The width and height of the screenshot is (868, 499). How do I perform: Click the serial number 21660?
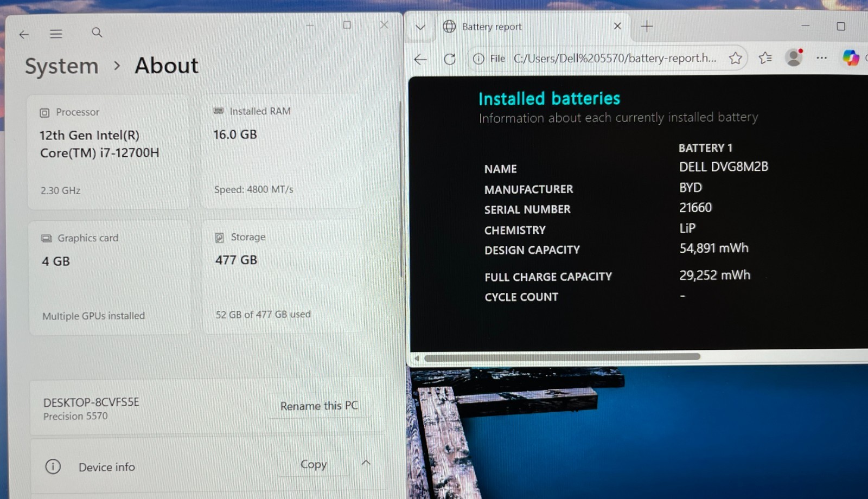[695, 207]
